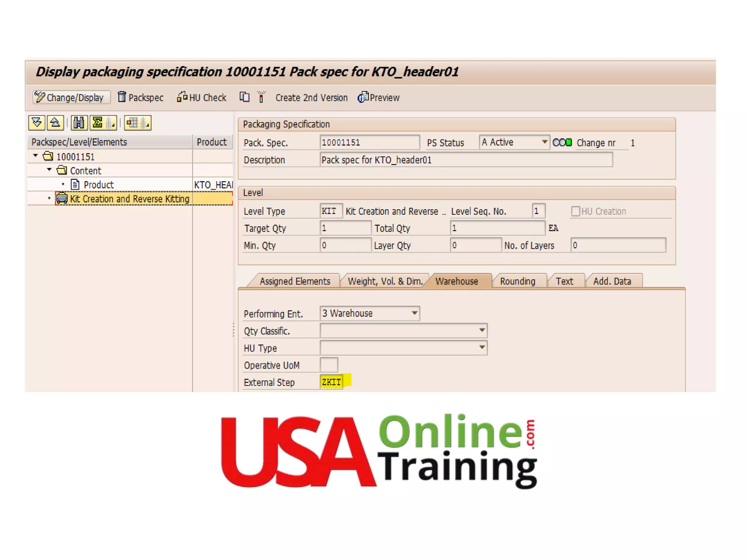The width and height of the screenshot is (747, 560).
Task: Collapse the 10001151 tree node
Action: (x=35, y=156)
